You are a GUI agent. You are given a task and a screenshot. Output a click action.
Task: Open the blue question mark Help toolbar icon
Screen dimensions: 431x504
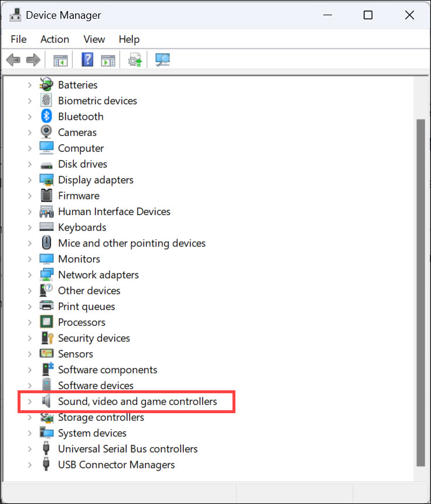(x=87, y=60)
